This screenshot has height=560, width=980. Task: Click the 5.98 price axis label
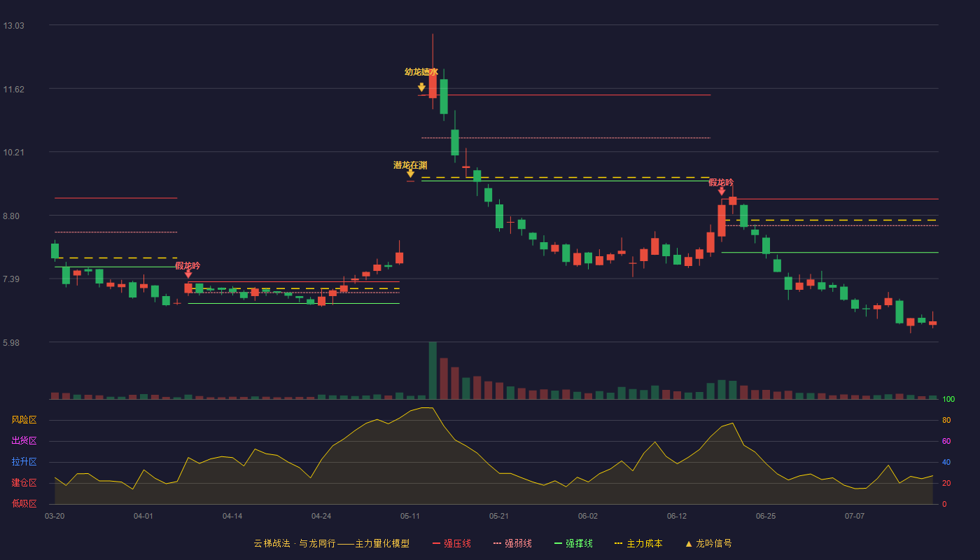[x=11, y=343]
